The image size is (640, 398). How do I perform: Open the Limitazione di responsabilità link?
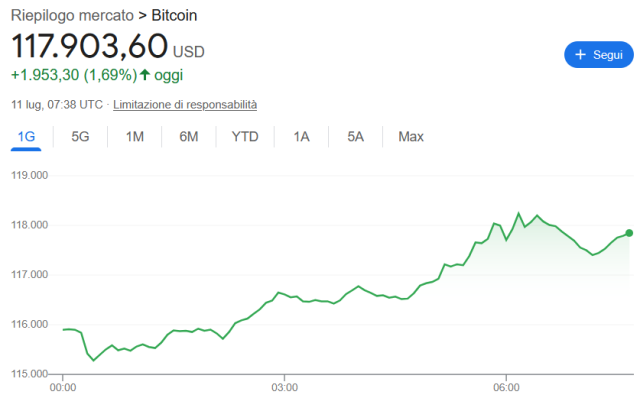click(185, 105)
